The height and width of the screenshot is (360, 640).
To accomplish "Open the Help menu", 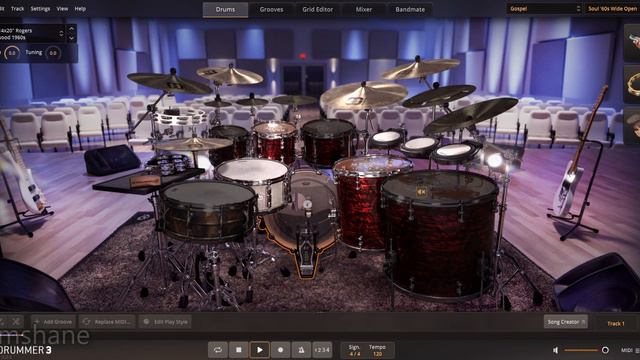I will click(80, 9).
